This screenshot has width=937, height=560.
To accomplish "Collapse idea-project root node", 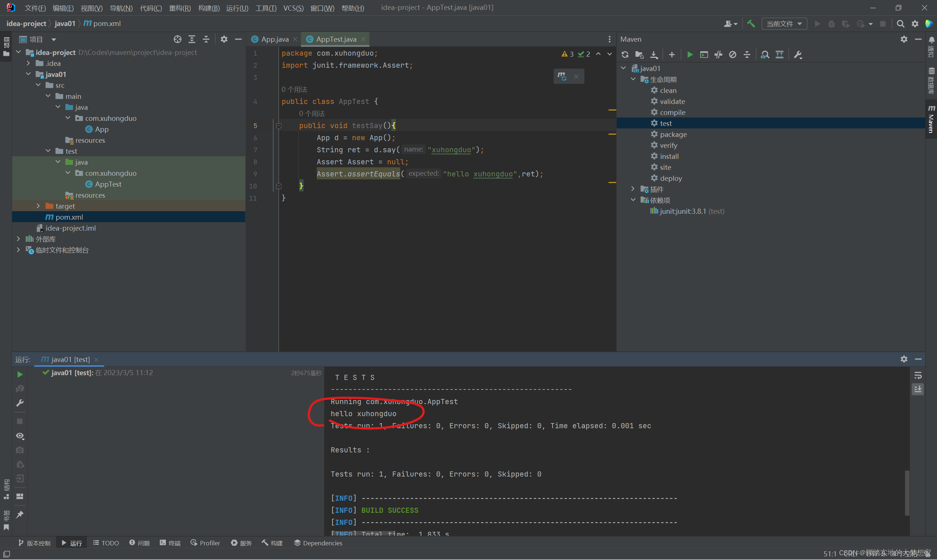I will (18, 52).
